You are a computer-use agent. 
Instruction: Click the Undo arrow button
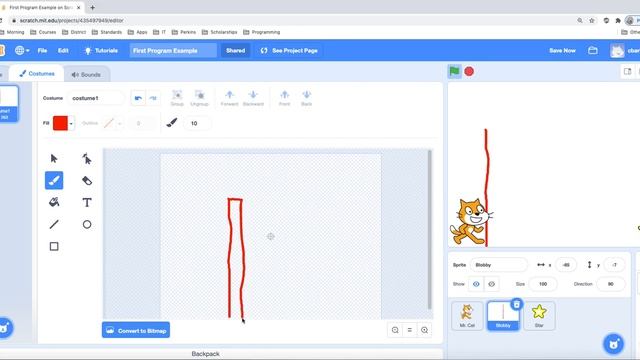click(138, 98)
